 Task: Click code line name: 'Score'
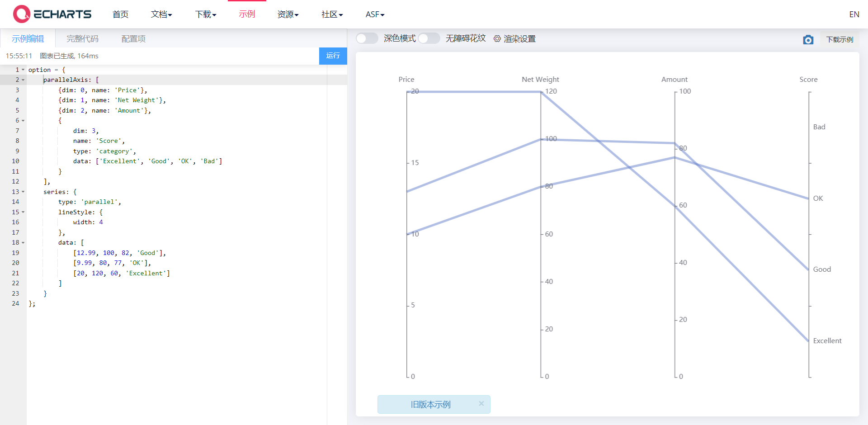point(99,141)
